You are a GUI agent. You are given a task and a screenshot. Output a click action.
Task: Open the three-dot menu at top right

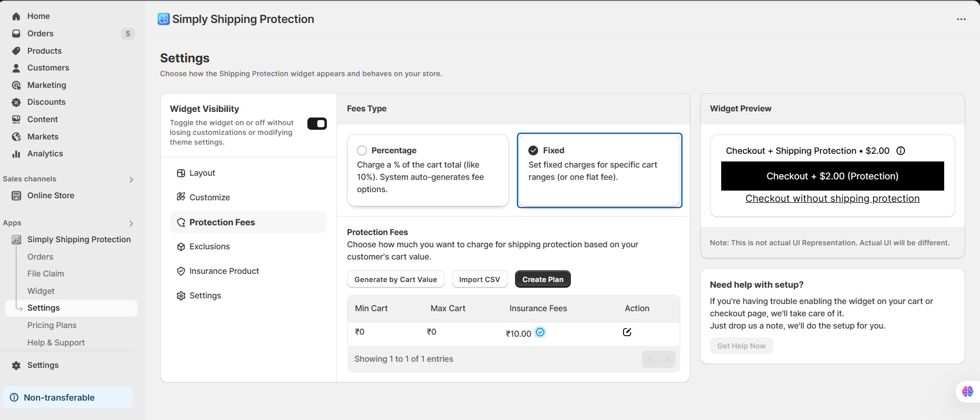coord(961,19)
